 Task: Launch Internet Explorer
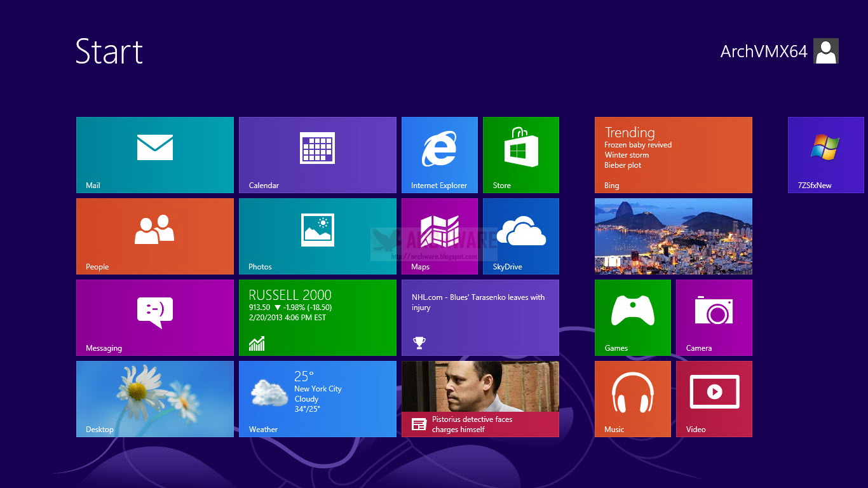click(x=439, y=154)
